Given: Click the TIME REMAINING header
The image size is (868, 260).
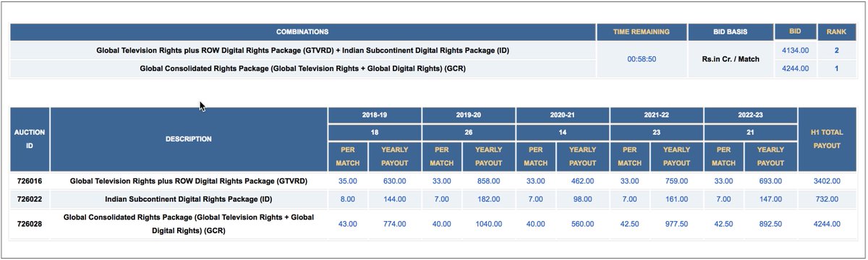Looking at the screenshot, I should click(x=641, y=32).
